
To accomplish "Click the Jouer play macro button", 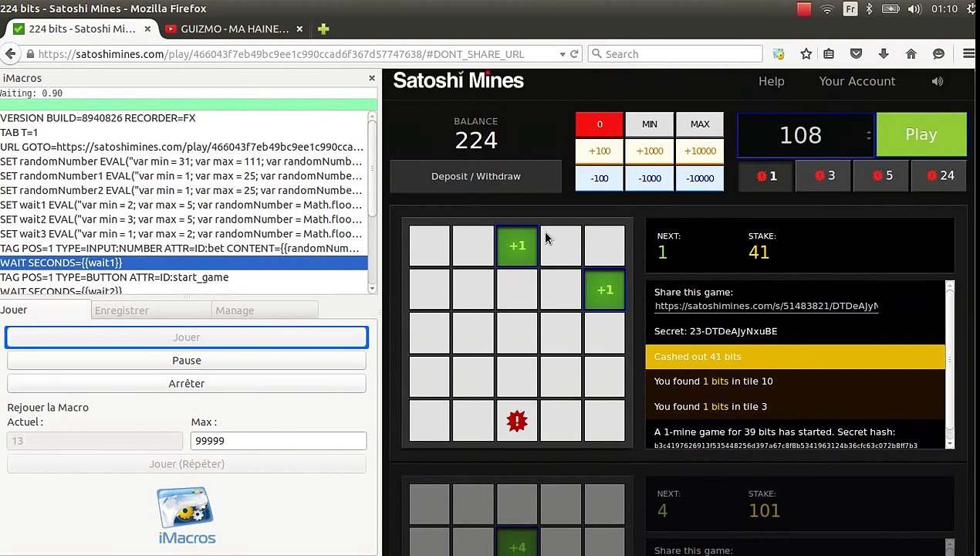I will pos(187,337).
